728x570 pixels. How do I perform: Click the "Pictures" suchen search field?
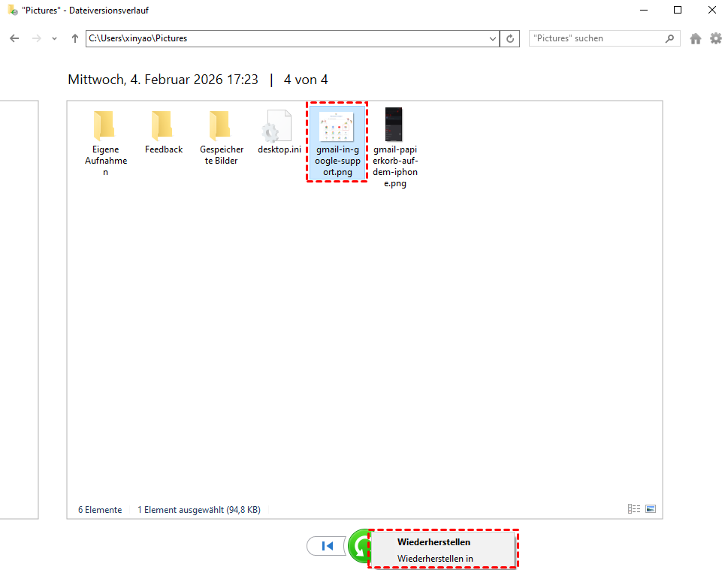596,38
